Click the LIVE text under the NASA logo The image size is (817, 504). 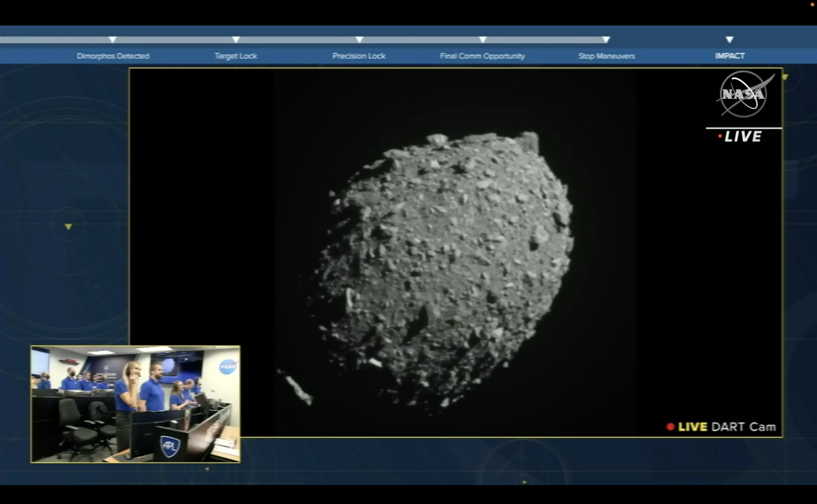[743, 137]
